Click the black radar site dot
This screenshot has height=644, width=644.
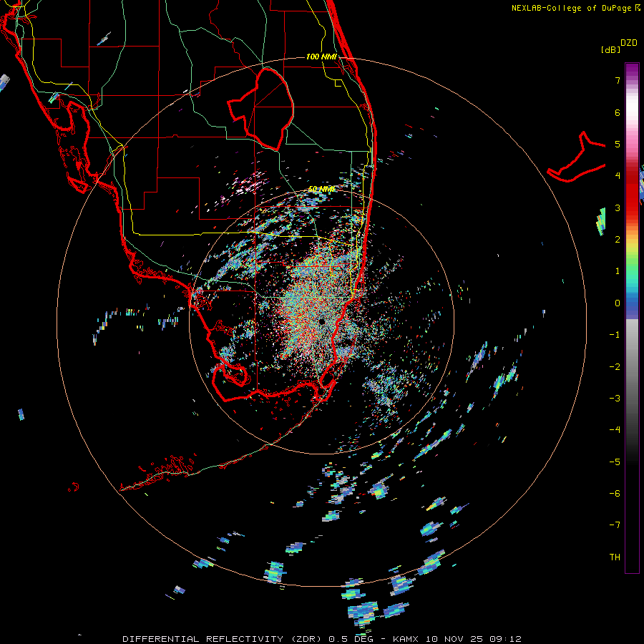321,321
